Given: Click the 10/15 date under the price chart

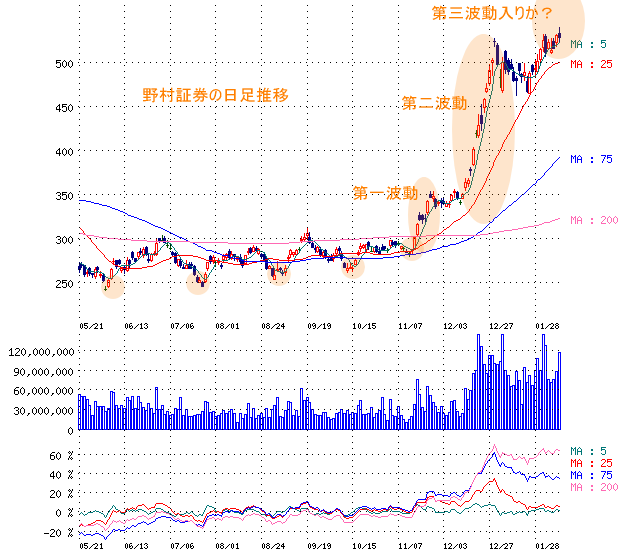Looking at the screenshot, I should click(364, 326).
